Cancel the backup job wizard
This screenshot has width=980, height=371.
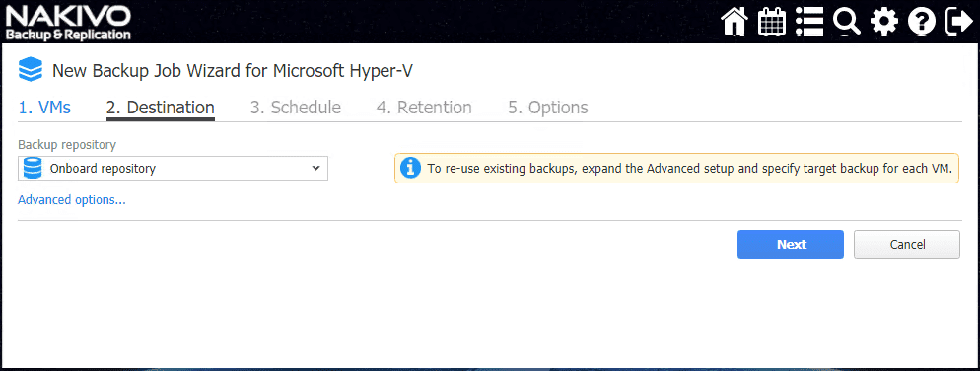[907, 244]
